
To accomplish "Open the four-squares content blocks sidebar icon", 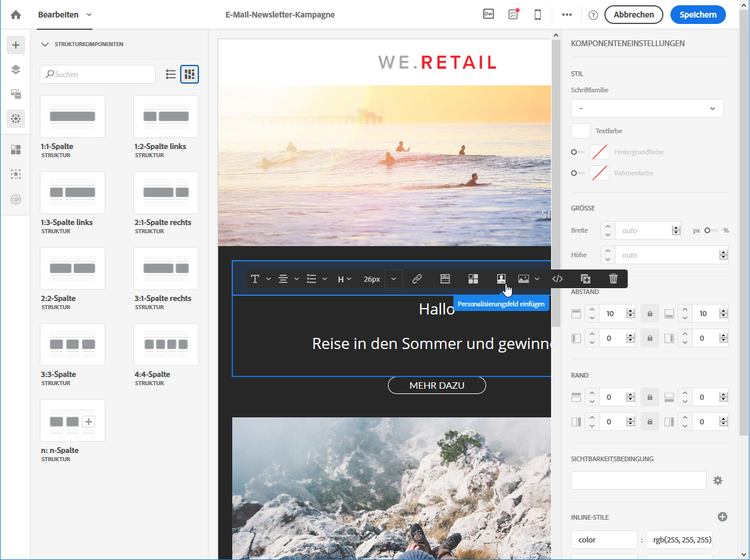I will pos(16,150).
